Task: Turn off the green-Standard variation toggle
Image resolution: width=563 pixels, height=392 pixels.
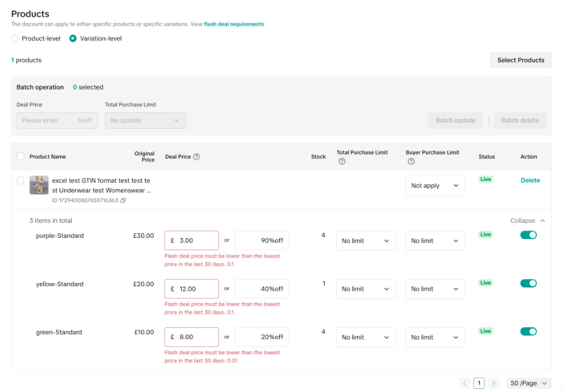Action: (528, 331)
